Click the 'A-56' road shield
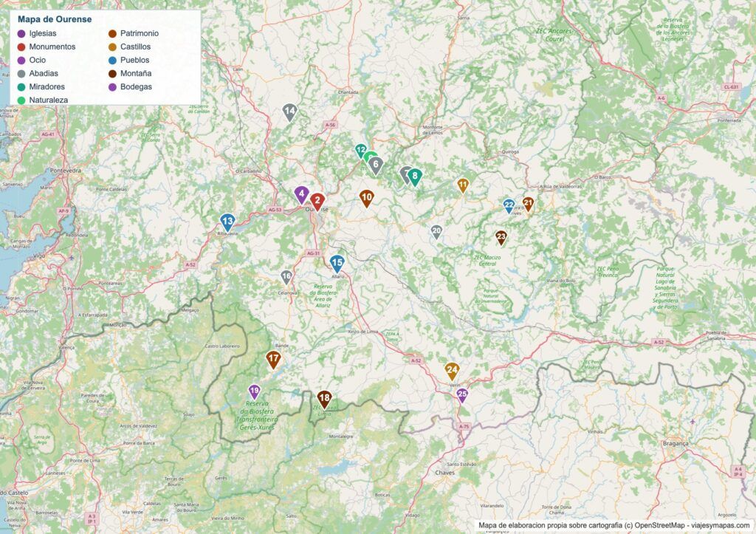 pos(330,125)
